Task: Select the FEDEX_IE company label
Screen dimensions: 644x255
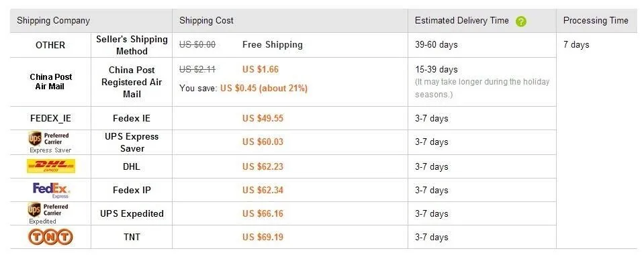Action: click(50, 119)
